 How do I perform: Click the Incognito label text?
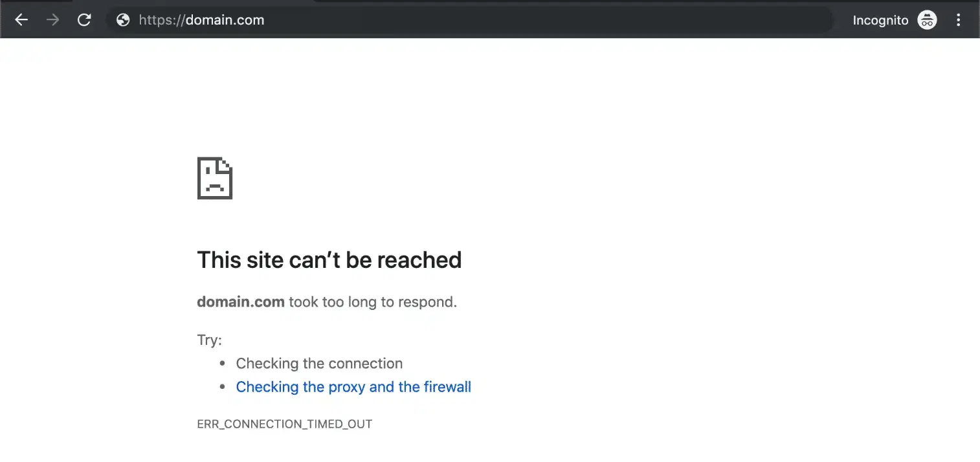click(880, 20)
